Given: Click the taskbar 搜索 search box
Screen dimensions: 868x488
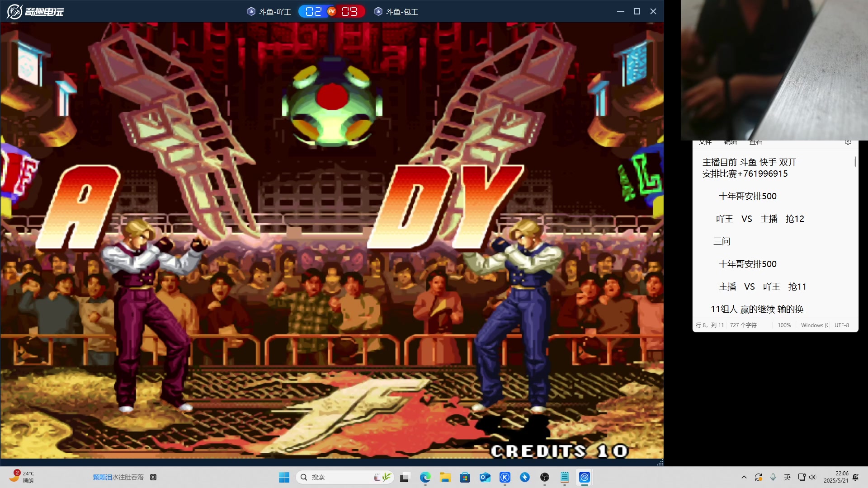Looking at the screenshot, I should coord(345,477).
